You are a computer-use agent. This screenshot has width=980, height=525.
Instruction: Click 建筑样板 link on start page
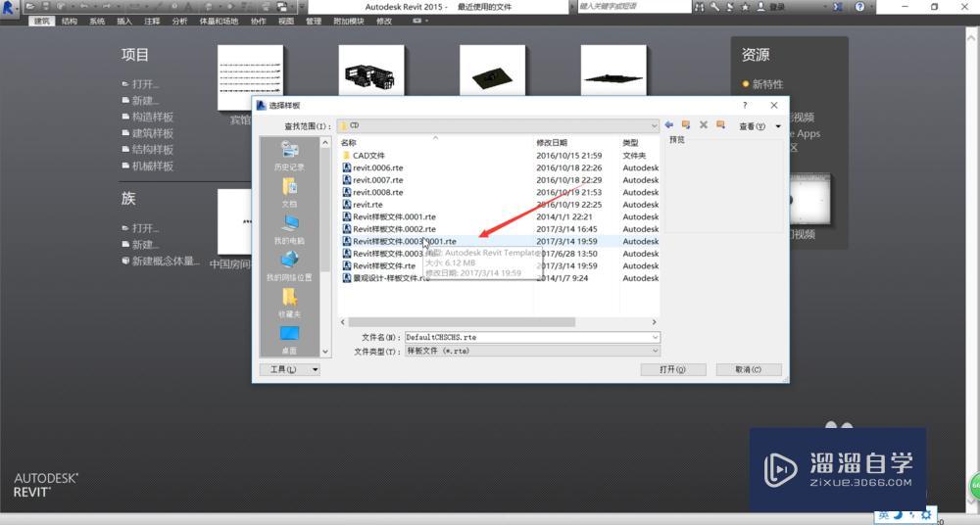click(153, 133)
